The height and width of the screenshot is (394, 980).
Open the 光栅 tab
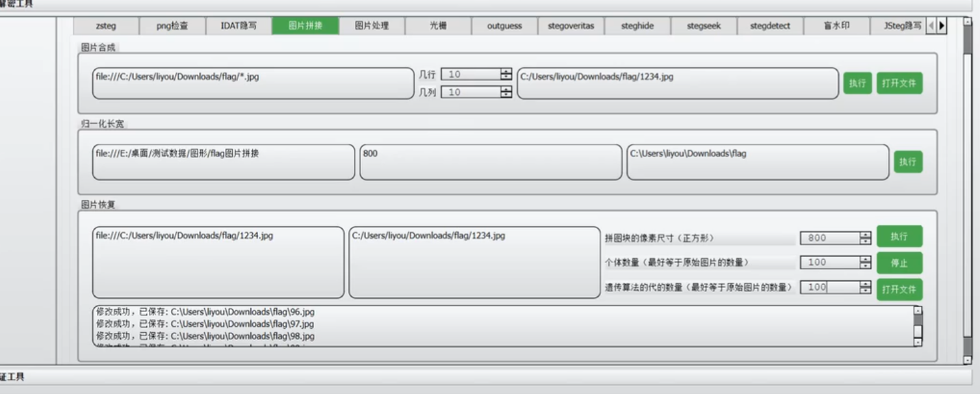pos(438,26)
